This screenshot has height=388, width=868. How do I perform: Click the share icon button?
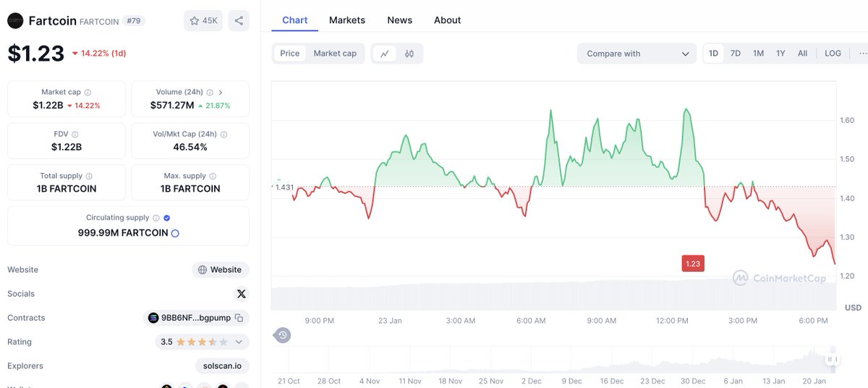click(x=239, y=21)
